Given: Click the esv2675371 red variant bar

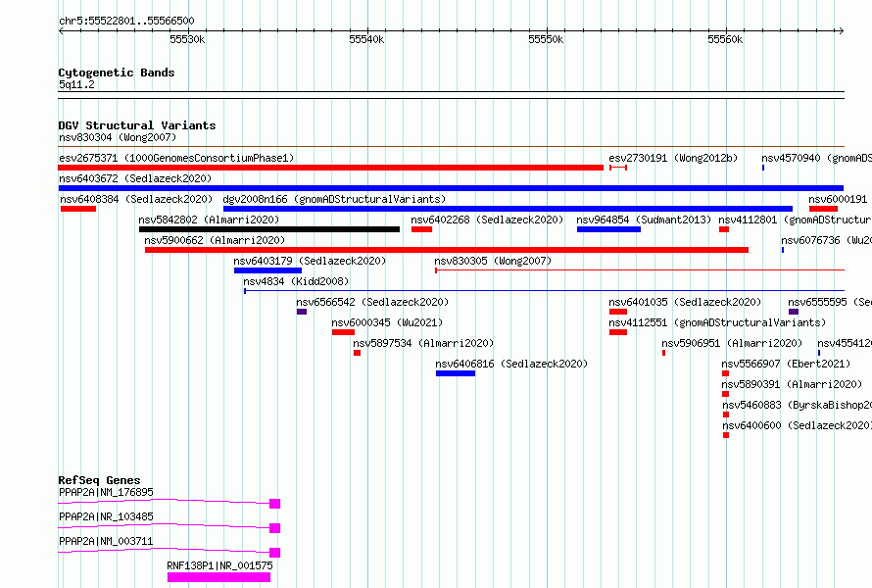Looking at the screenshot, I should coord(330,168).
